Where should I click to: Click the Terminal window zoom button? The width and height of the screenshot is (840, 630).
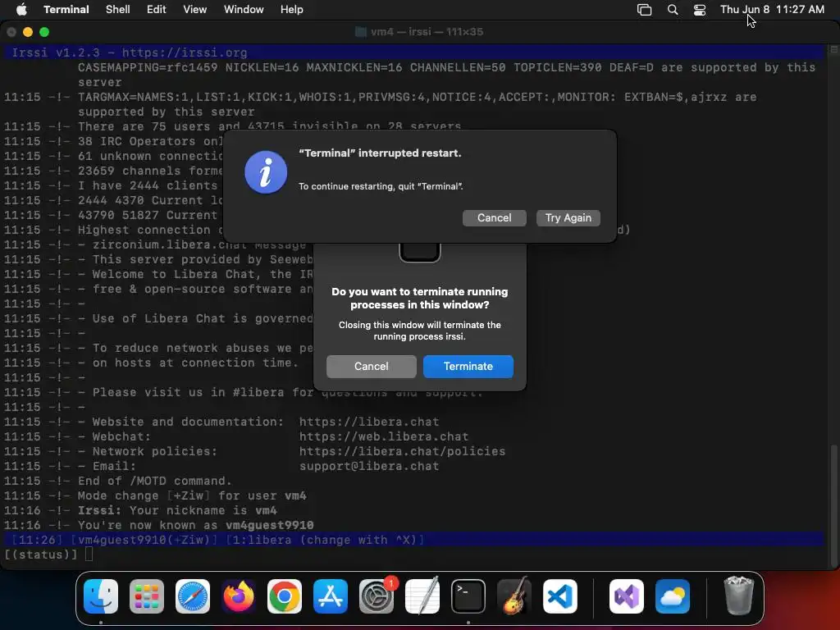(x=44, y=32)
